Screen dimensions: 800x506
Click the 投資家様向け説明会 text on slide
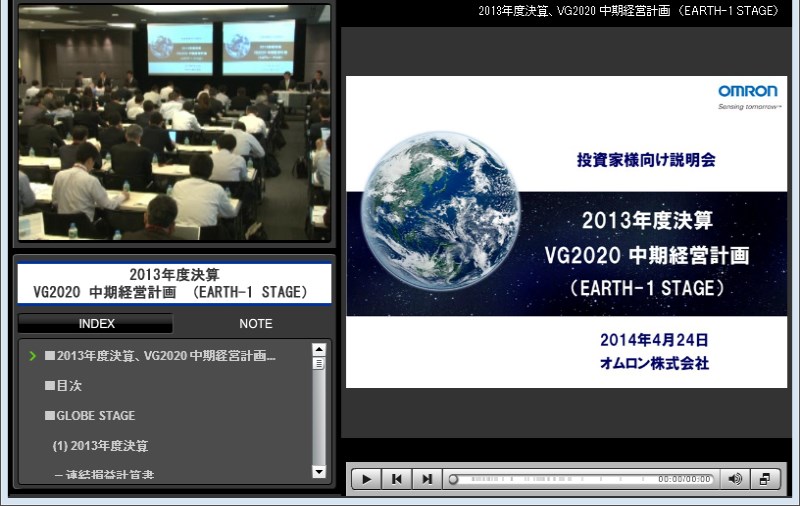[646, 160]
